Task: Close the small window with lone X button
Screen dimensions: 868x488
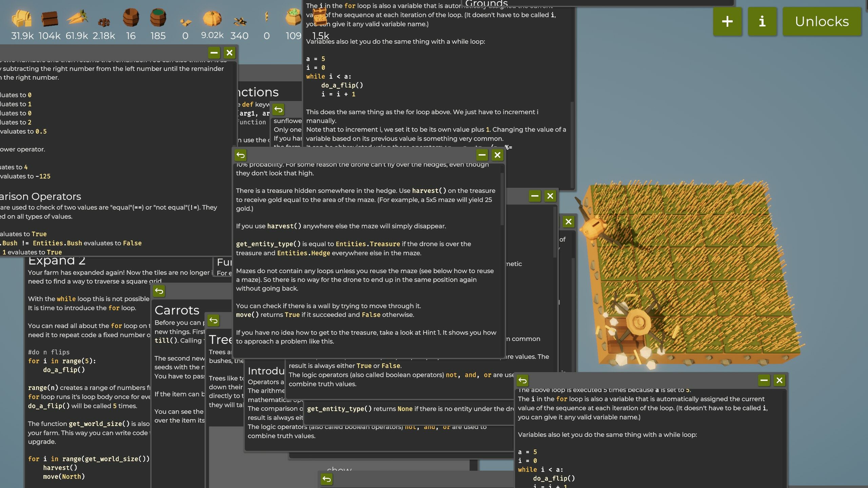Action: pos(569,222)
